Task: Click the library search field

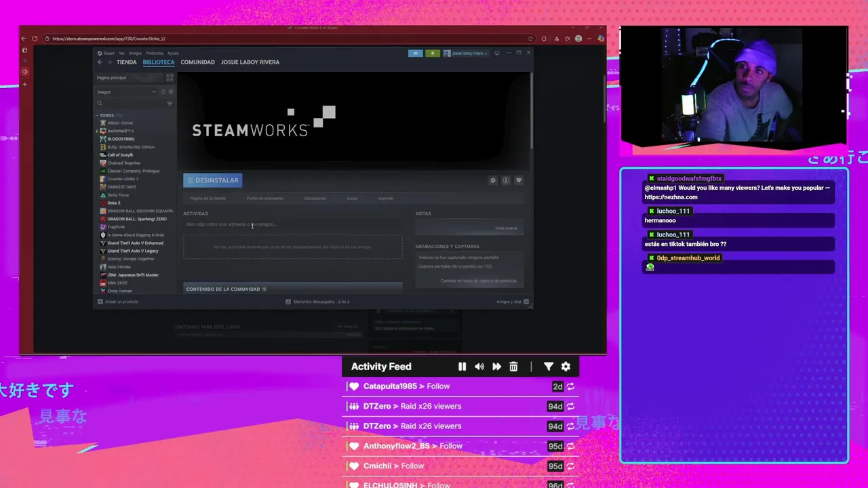Action: pos(130,103)
